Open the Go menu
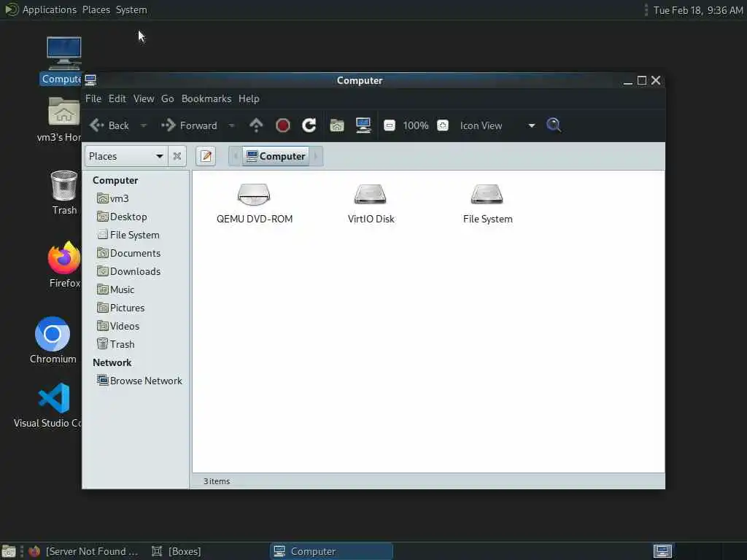This screenshot has height=560, width=747. pyautogui.click(x=167, y=98)
